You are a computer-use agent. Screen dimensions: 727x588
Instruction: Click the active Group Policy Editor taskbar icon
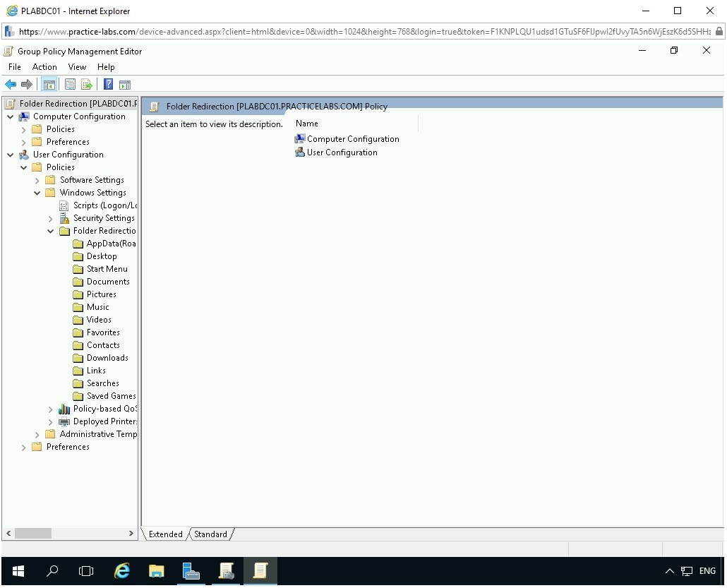point(260,571)
